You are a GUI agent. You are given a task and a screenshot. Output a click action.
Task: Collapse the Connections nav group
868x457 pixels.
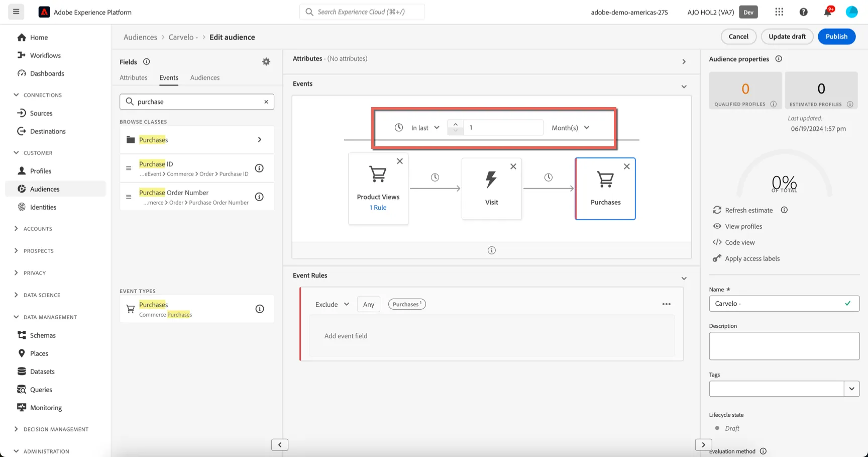pos(16,95)
